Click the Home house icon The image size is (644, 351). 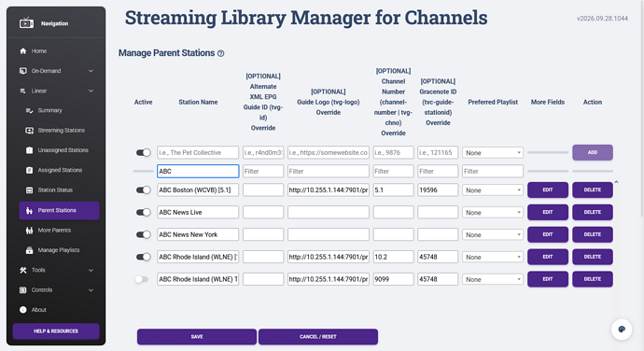pos(23,51)
